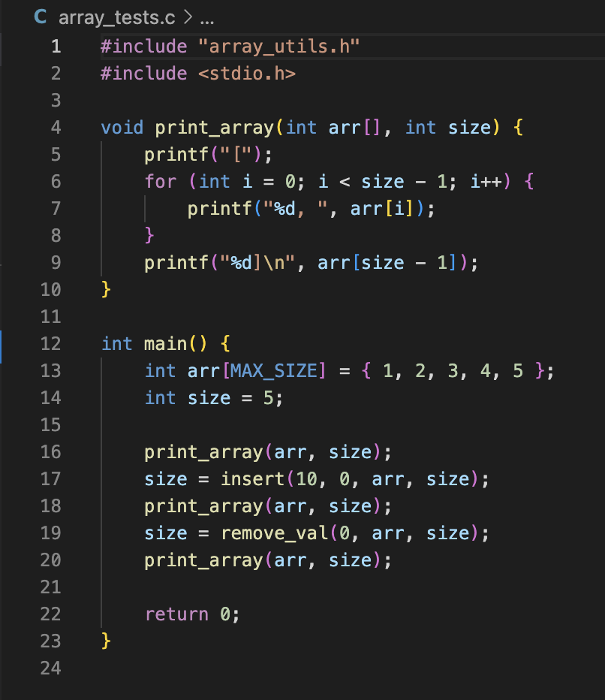Click line number 12 in the gutter
Image resolution: width=605 pixels, height=700 pixels.
point(50,343)
